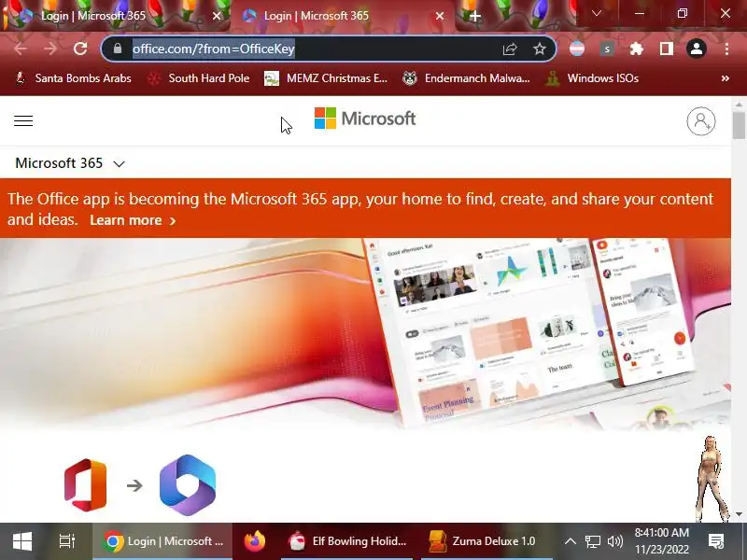This screenshot has height=560, width=747.
Task: Click the red Office logo icon
Action: pos(85,485)
